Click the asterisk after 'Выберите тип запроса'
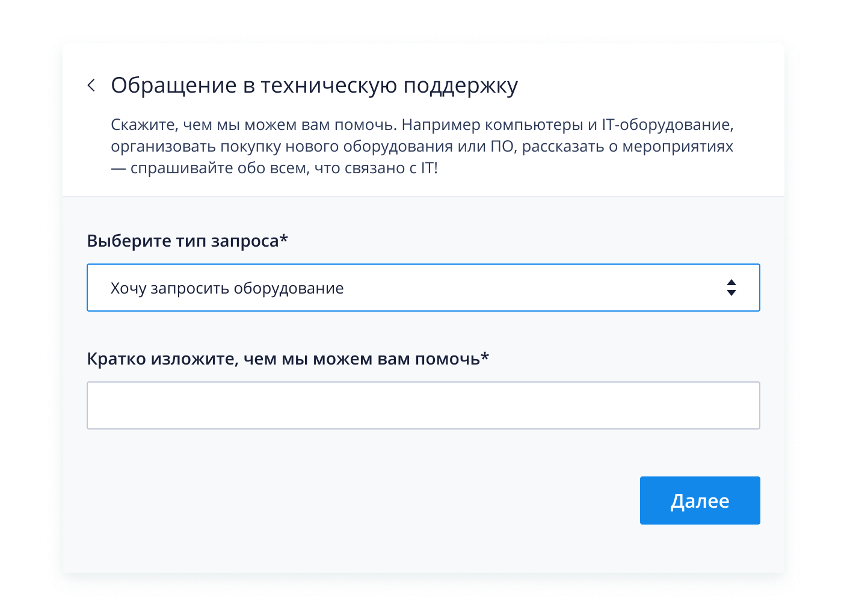847x616 pixels. [x=284, y=238]
